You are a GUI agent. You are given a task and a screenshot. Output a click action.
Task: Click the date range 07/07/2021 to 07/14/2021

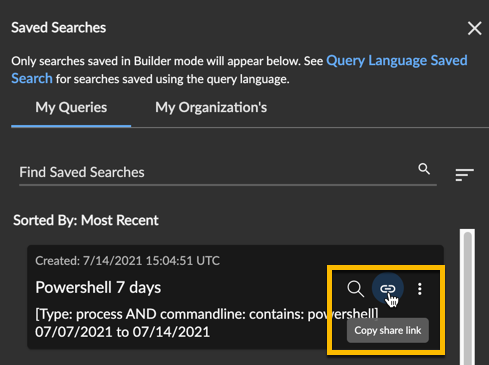click(122, 332)
